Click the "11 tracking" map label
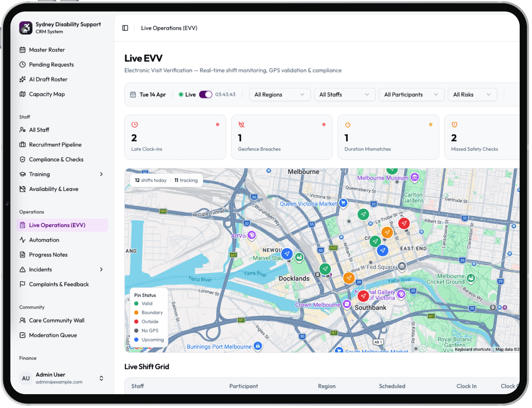The width and height of the screenshot is (532, 408). [186, 180]
